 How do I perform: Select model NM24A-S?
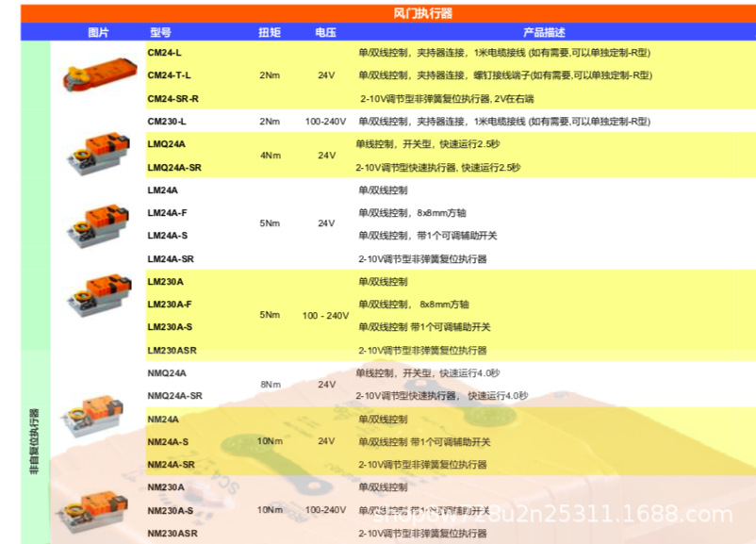point(168,442)
